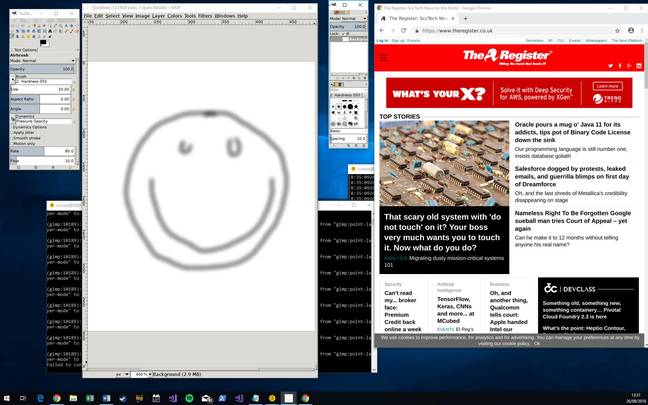Click Learn more on Trend Micro ad
Viewport: 648px width, 405px height.
pyautogui.click(x=608, y=86)
